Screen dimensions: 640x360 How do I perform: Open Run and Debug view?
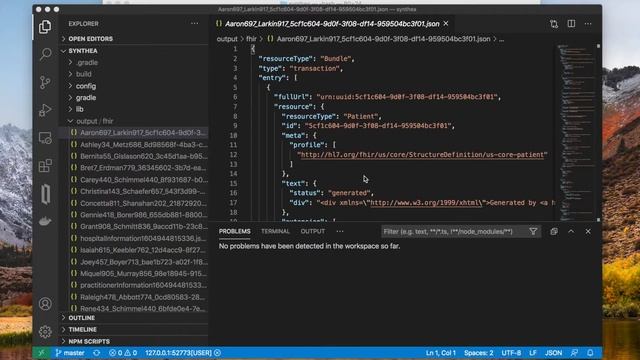click(45, 110)
